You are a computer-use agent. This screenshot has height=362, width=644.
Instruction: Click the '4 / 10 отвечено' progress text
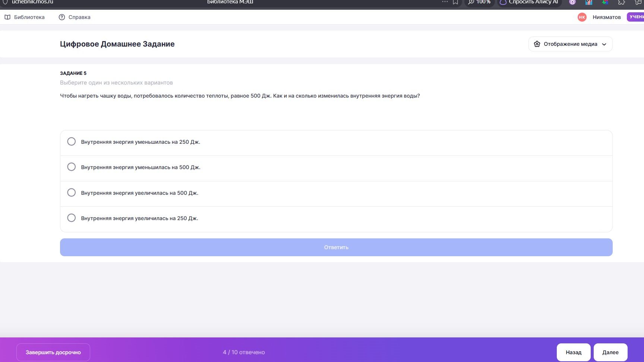pos(244,352)
